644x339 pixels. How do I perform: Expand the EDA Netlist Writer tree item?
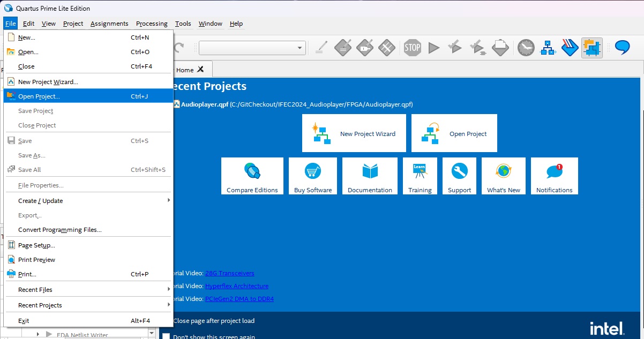[38, 335]
